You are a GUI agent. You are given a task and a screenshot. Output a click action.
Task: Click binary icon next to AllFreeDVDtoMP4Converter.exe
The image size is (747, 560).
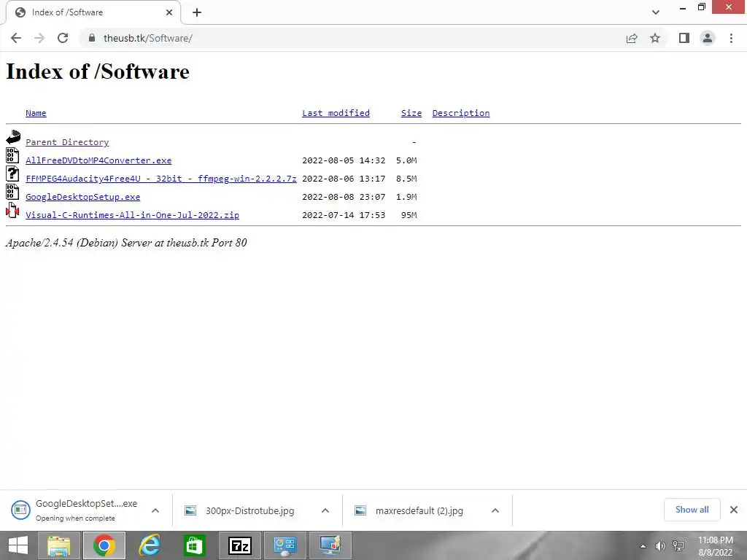[12, 155]
